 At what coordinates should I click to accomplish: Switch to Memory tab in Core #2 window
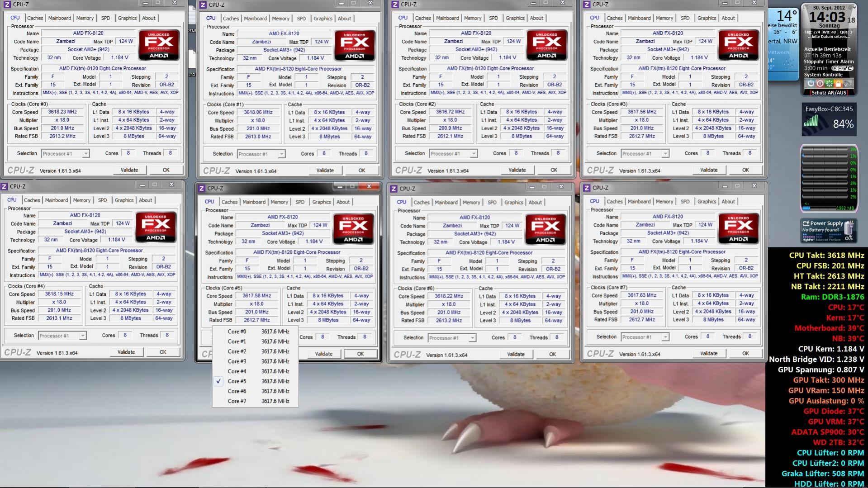click(x=473, y=18)
